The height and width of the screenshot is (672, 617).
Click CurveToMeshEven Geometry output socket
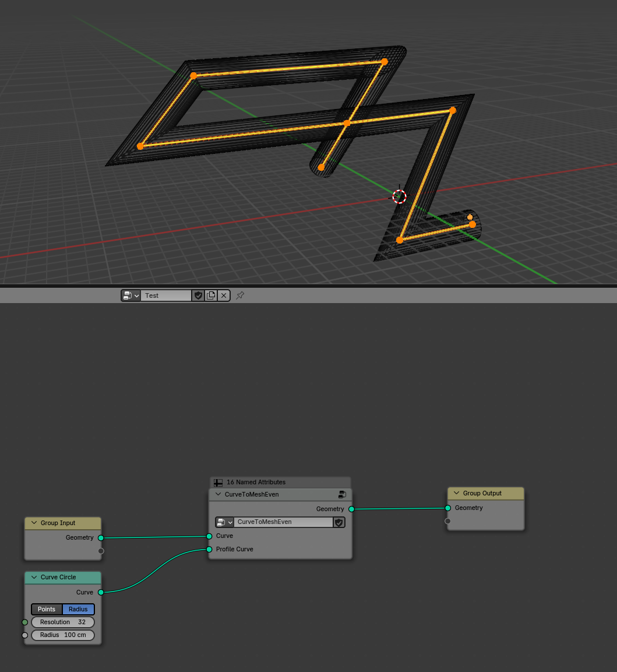pos(351,509)
